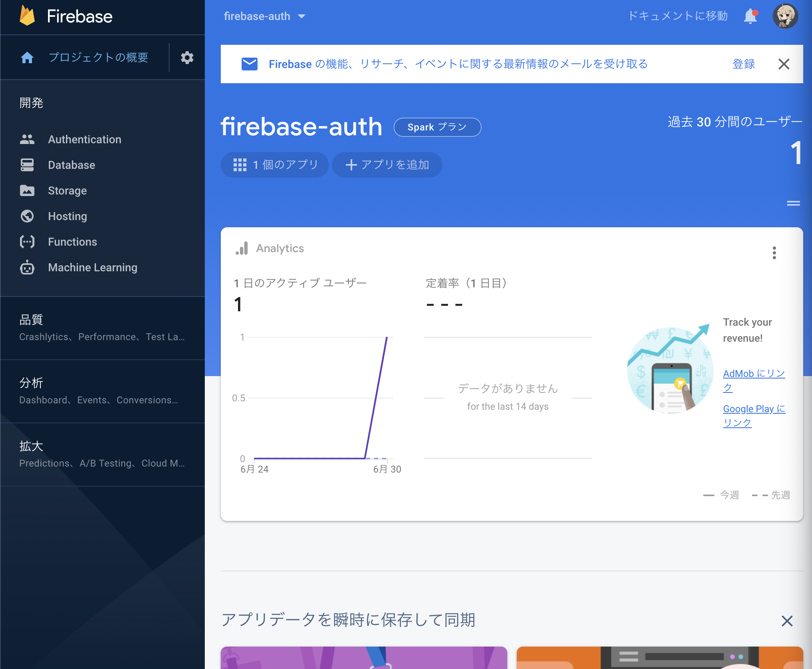This screenshot has height=669, width=812.
Task: Open the AdMob にリンク link
Action: pos(754,373)
